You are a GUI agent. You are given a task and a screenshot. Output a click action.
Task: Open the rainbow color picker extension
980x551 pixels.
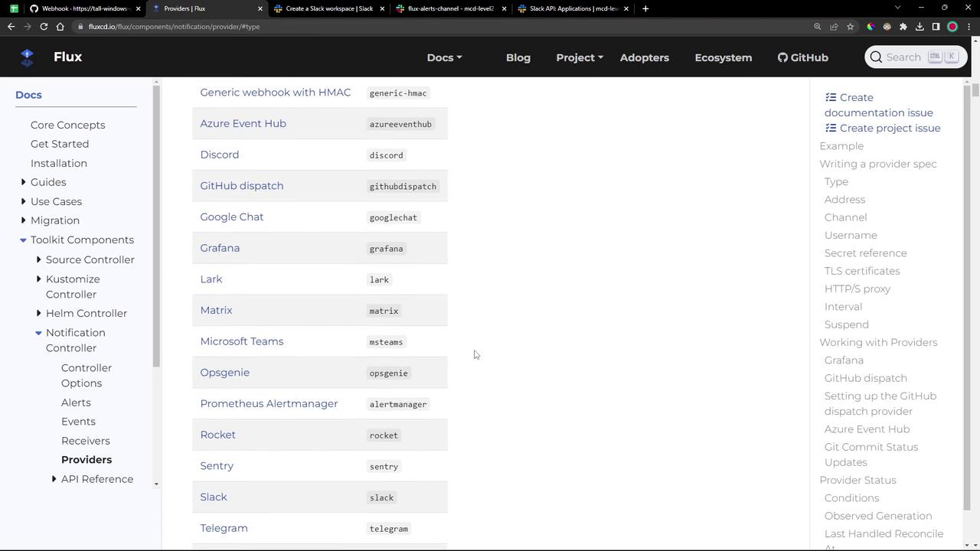coord(871,27)
